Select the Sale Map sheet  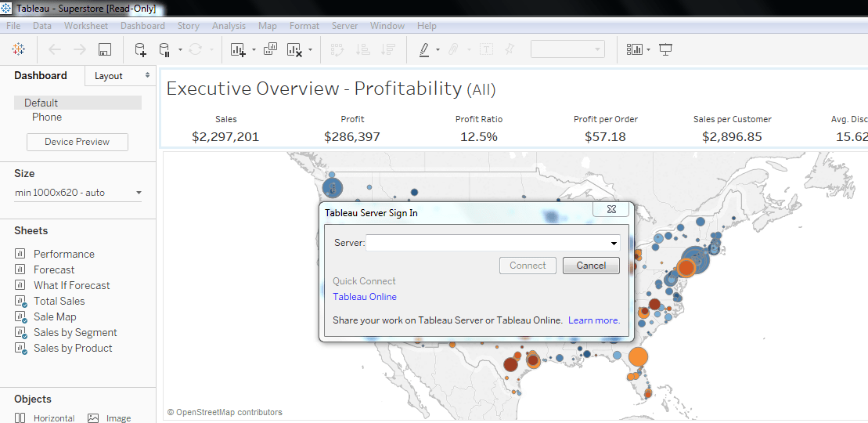click(55, 317)
